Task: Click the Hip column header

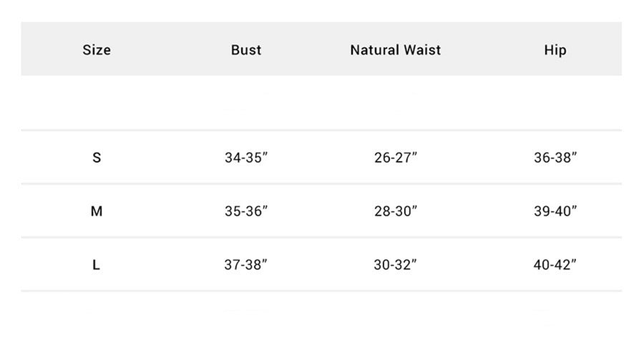Action: [x=555, y=50]
